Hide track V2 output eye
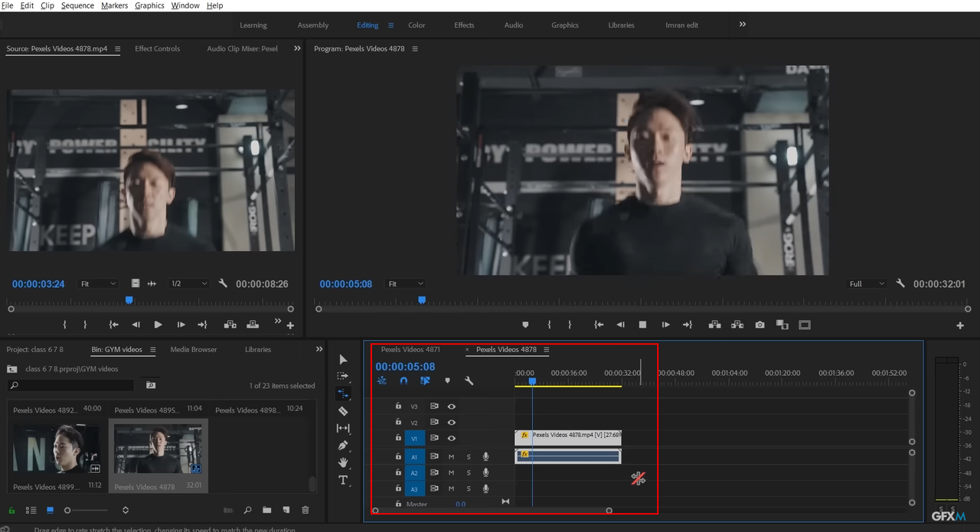The image size is (980, 532). tap(452, 423)
